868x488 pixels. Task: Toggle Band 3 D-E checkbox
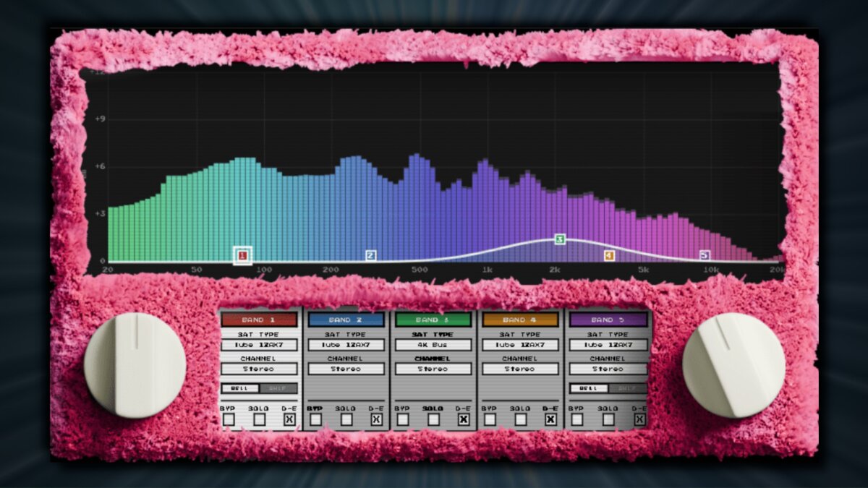pos(464,419)
